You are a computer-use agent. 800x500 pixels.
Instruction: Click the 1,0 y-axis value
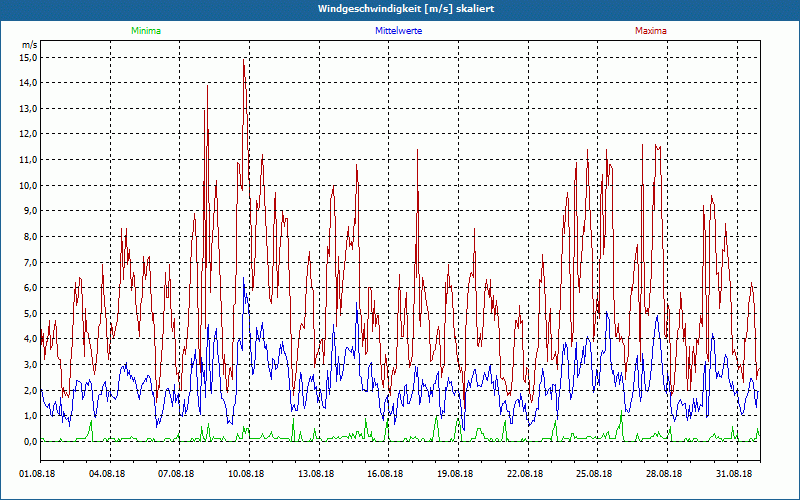[x=30, y=415]
